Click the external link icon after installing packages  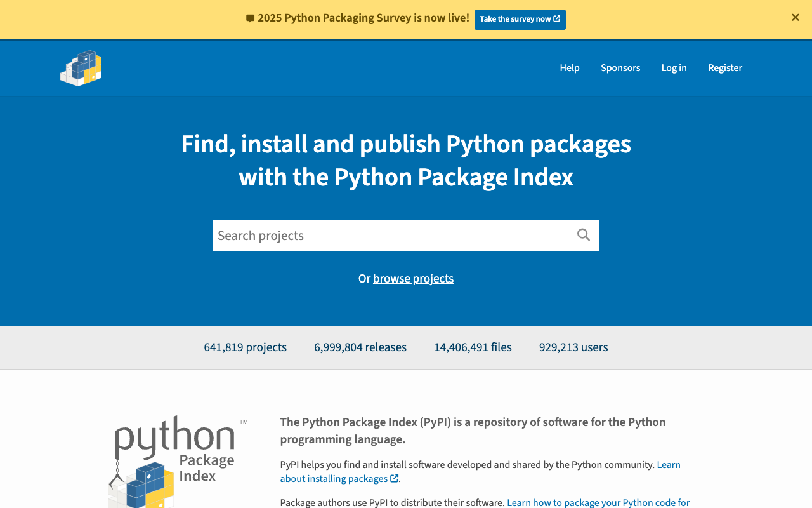[x=395, y=479]
